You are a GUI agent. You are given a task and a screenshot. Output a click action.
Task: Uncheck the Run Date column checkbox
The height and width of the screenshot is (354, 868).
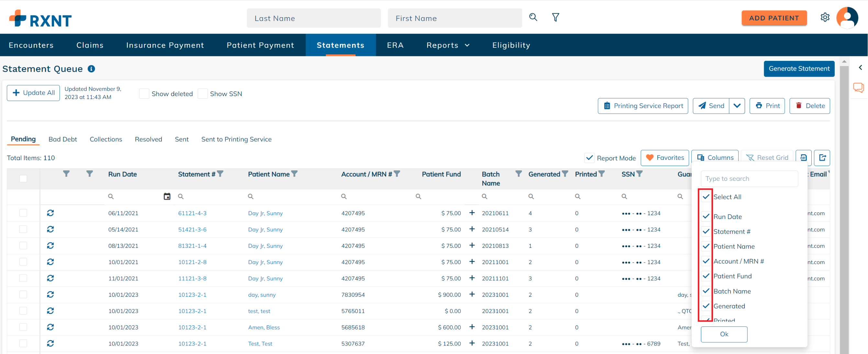click(x=706, y=216)
